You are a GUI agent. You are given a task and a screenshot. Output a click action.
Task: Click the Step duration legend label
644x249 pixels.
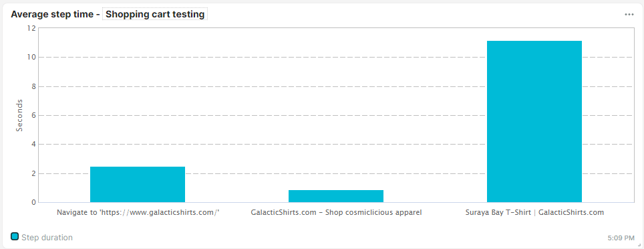(x=47, y=238)
